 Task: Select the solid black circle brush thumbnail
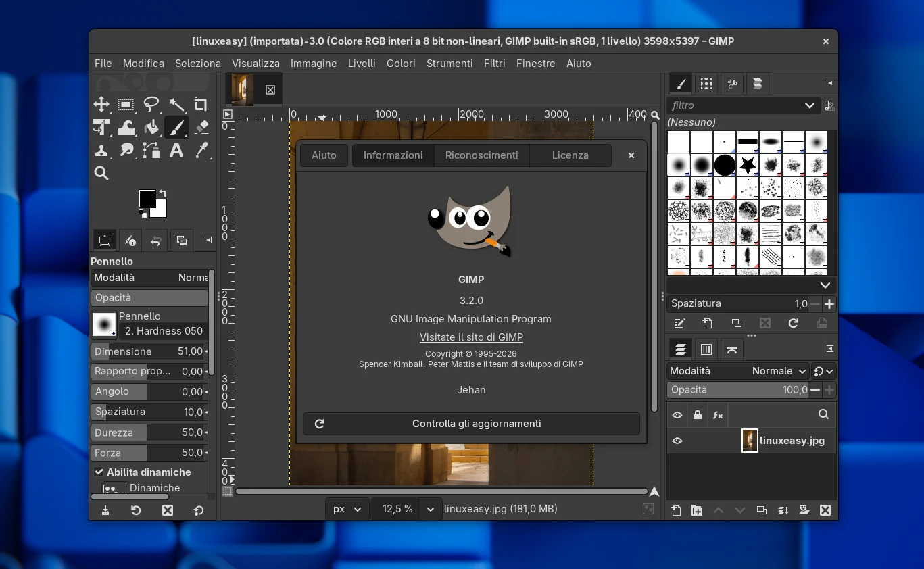point(725,165)
